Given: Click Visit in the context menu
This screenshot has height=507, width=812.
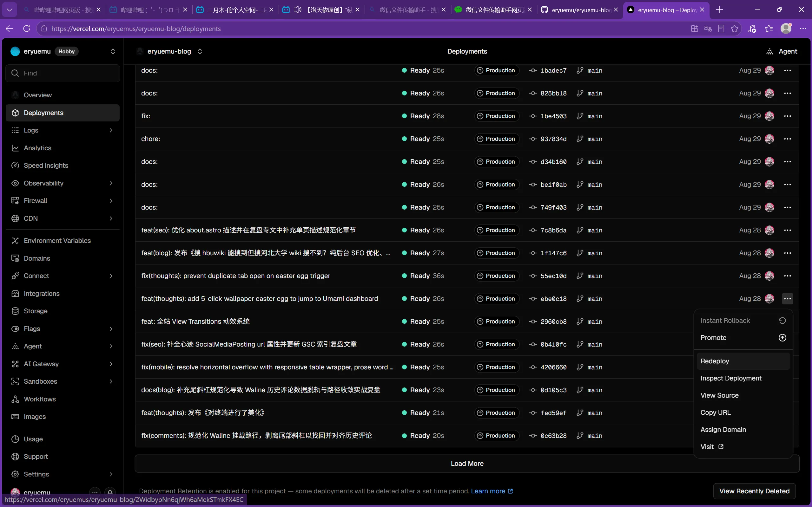Looking at the screenshot, I should point(743,447).
